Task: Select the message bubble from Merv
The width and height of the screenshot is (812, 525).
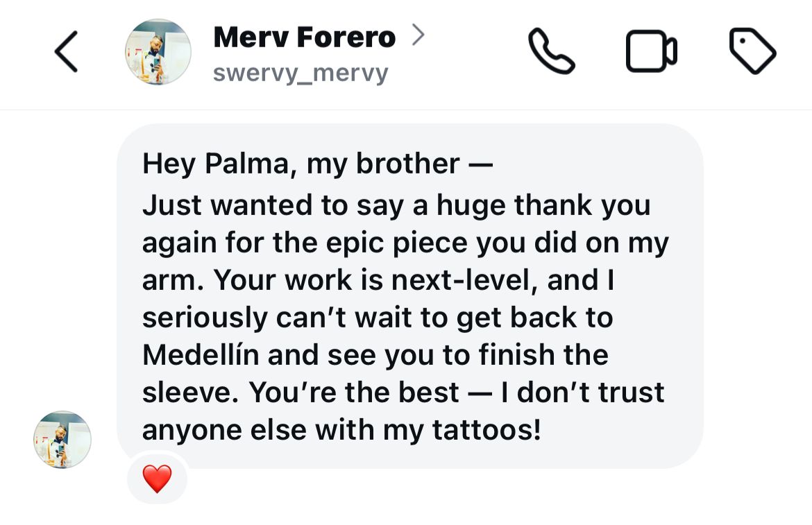Action: pyautogui.click(x=409, y=297)
